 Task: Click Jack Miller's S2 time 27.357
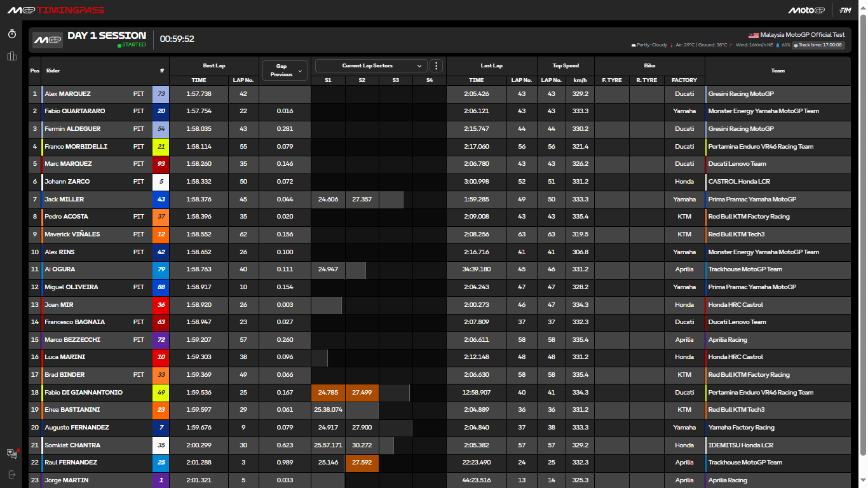(362, 199)
